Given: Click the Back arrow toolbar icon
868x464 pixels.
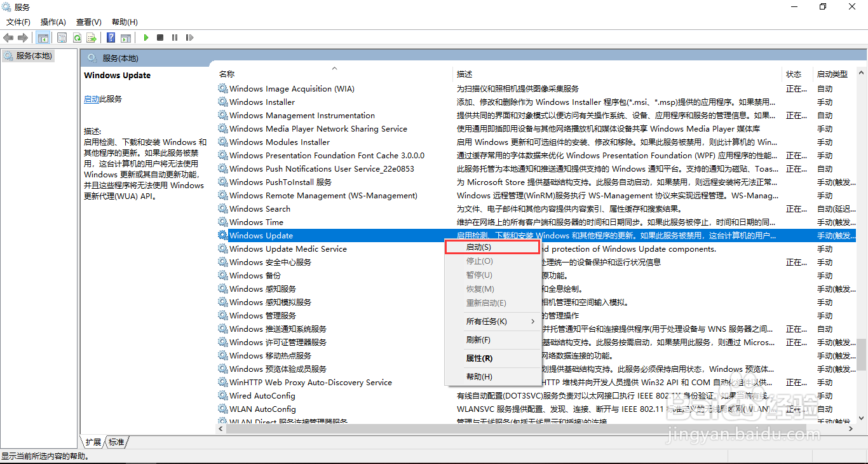Looking at the screenshot, I should pyautogui.click(x=8, y=38).
